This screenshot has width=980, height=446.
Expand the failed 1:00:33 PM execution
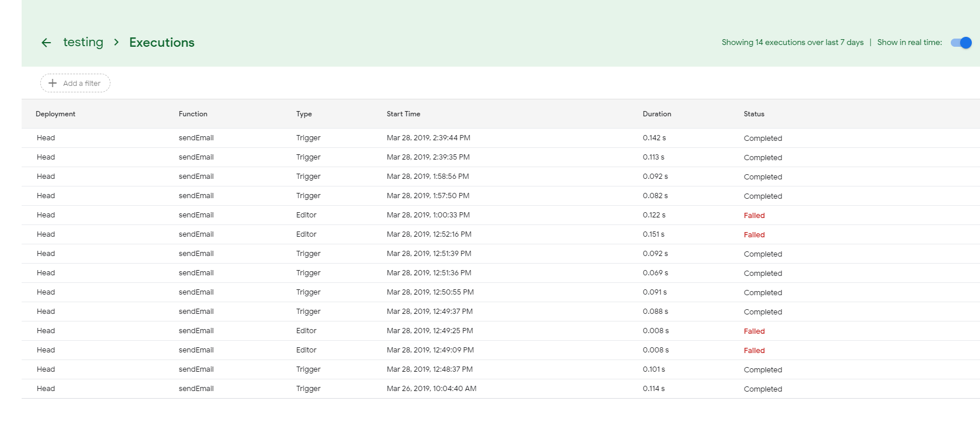click(x=428, y=215)
